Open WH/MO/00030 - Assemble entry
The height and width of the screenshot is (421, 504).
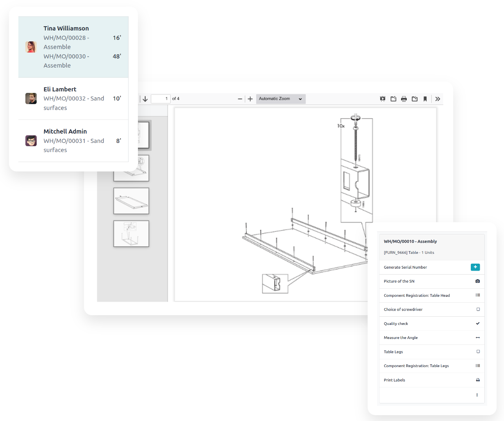[x=66, y=61]
